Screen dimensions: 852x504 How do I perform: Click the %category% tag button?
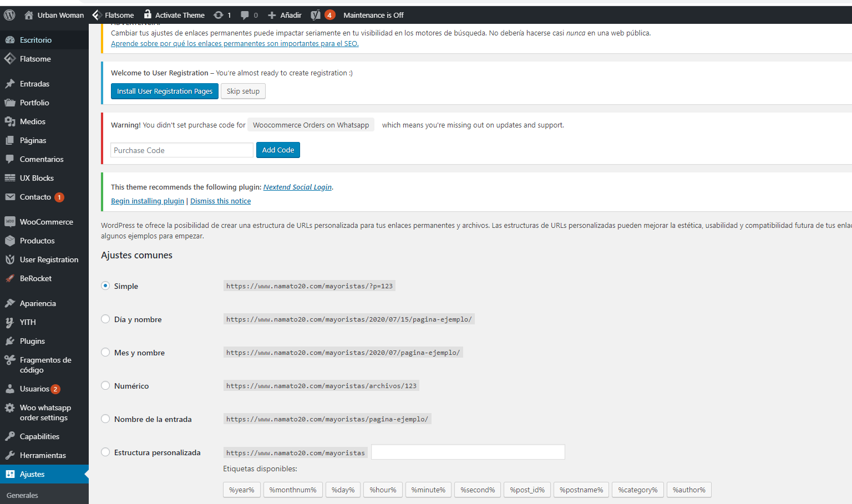point(638,490)
